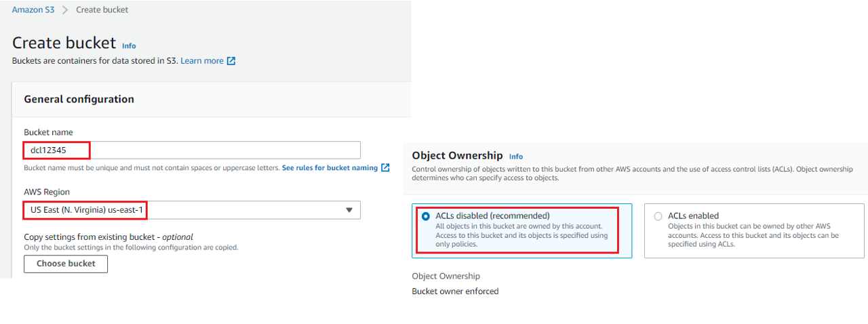Click external icon beside bucket naming rules
Image resolution: width=868 pixels, height=324 pixels.
click(385, 167)
